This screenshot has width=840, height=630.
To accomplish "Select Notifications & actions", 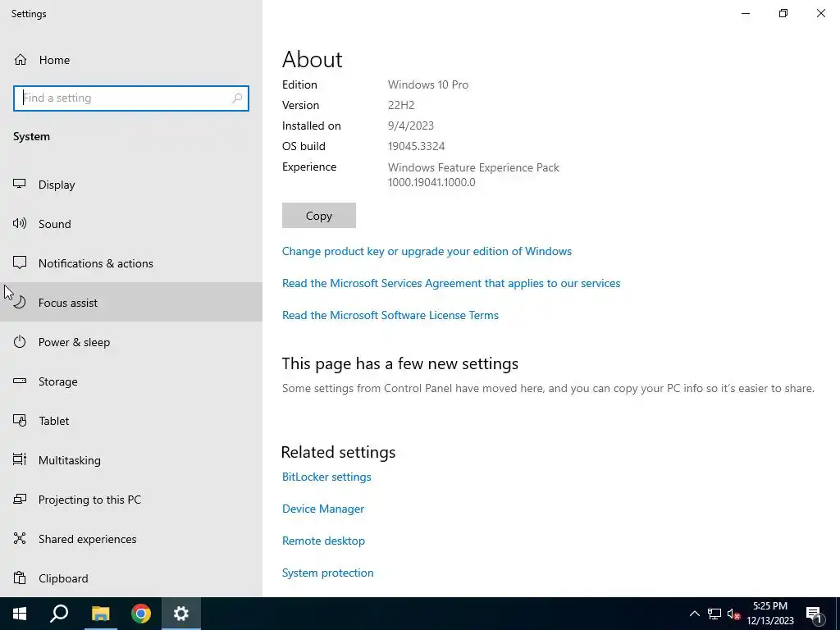I will [x=131, y=263].
